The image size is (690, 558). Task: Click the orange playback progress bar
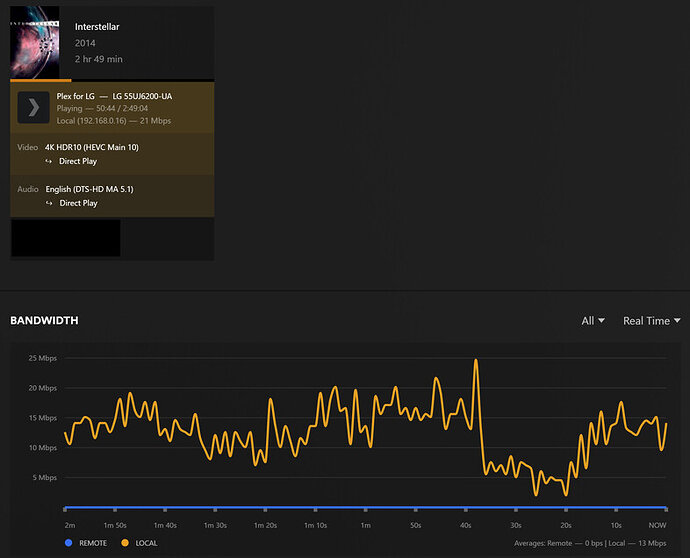click(x=40, y=81)
